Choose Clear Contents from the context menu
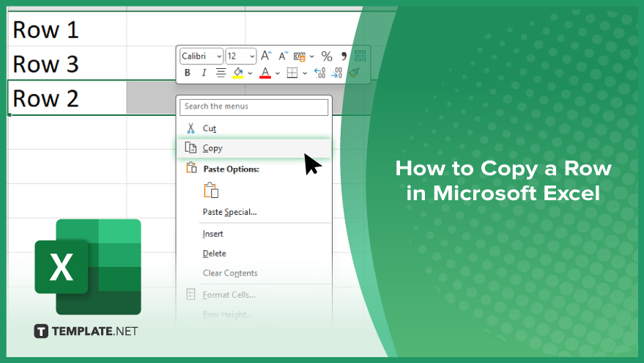Viewport: 644px width, 363px height. 253,274
